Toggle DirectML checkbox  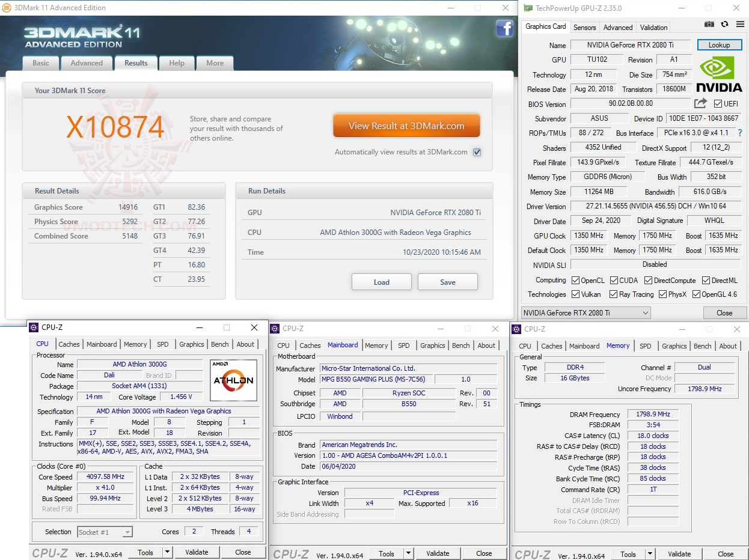[706, 281]
